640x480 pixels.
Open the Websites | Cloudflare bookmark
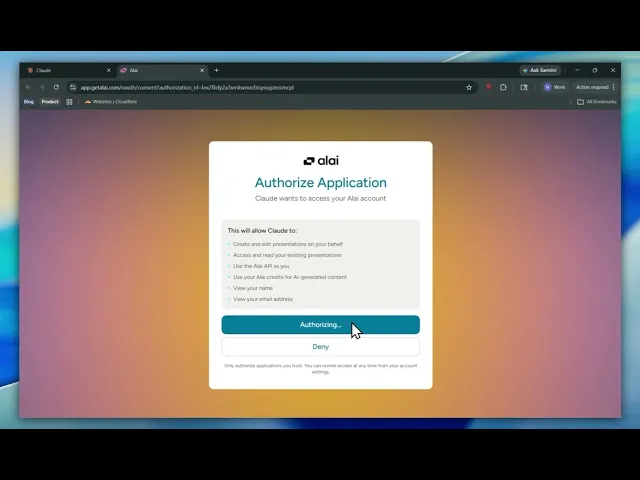click(111, 102)
